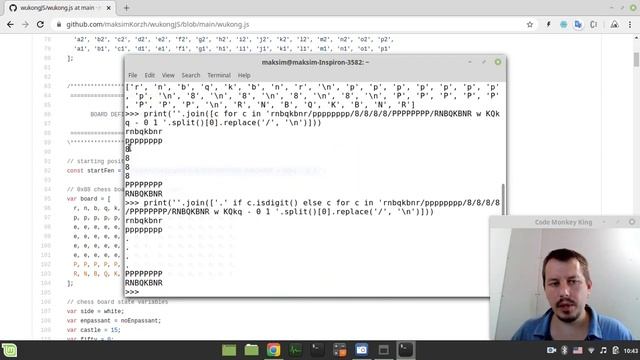
Task: Click '// chess board state variables' comment
Action: click(117, 302)
